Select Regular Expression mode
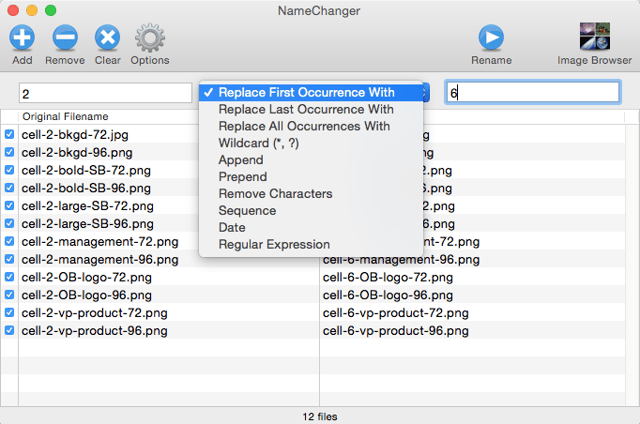This screenshot has height=424, width=640. [x=311, y=244]
